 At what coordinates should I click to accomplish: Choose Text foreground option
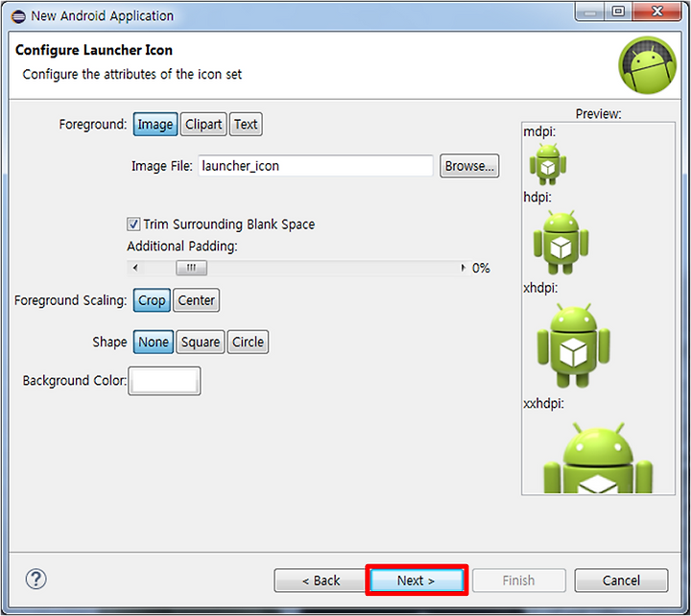click(246, 125)
